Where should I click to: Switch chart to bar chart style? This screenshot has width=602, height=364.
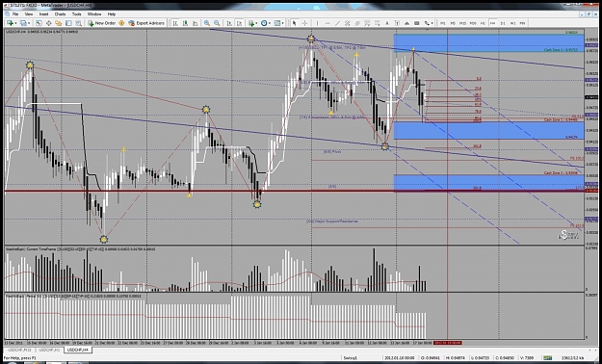pyautogui.click(x=175, y=23)
